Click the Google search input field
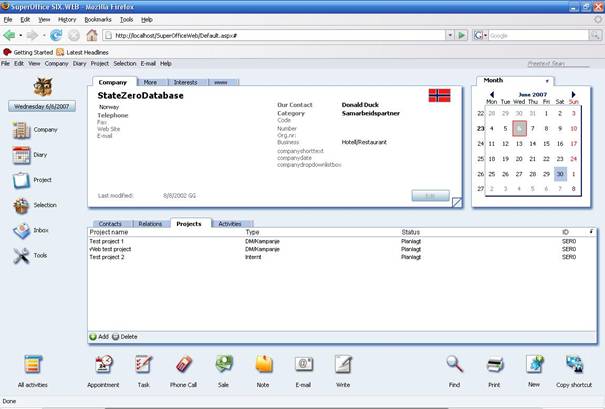Image resolution: width=605 pixels, height=409 pixels. pyautogui.click(x=539, y=35)
